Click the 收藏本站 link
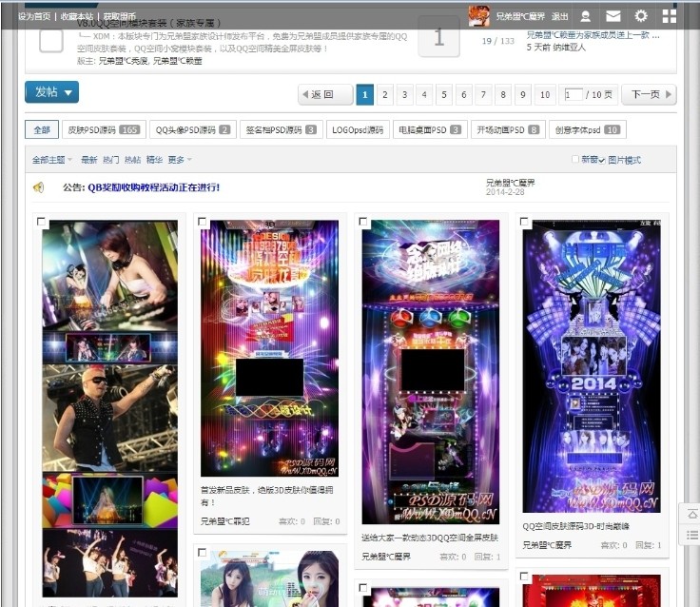This screenshot has width=700, height=607. (77, 16)
